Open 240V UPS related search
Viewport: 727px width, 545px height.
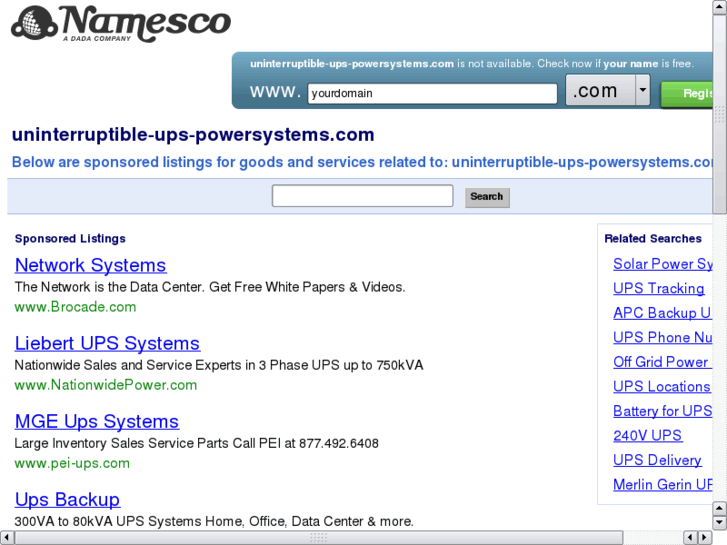coord(647,436)
